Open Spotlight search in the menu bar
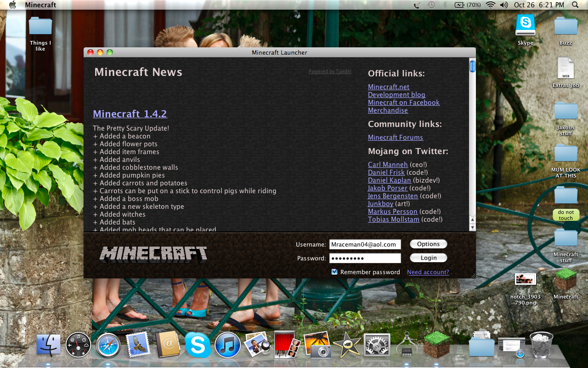The image size is (588, 368). tap(576, 5)
